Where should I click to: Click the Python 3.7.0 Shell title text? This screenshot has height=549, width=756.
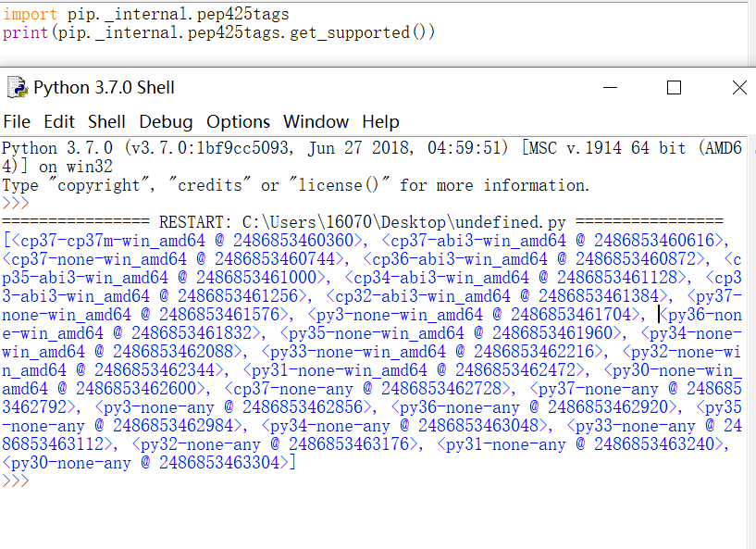[105, 87]
